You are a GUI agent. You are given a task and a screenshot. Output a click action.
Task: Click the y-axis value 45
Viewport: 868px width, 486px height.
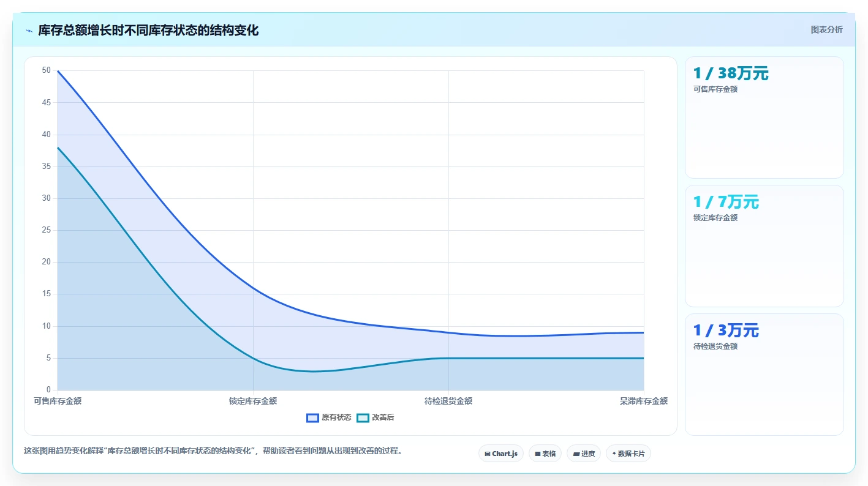(47, 102)
